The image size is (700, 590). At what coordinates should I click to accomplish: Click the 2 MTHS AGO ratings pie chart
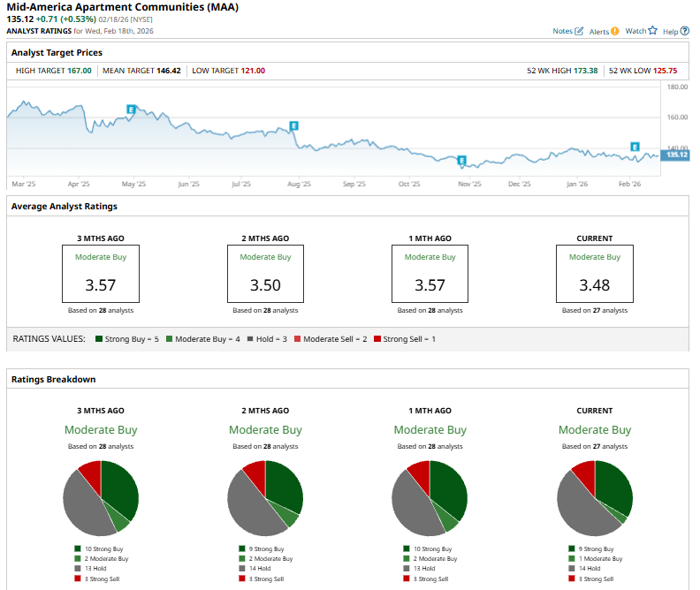tap(265, 497)
